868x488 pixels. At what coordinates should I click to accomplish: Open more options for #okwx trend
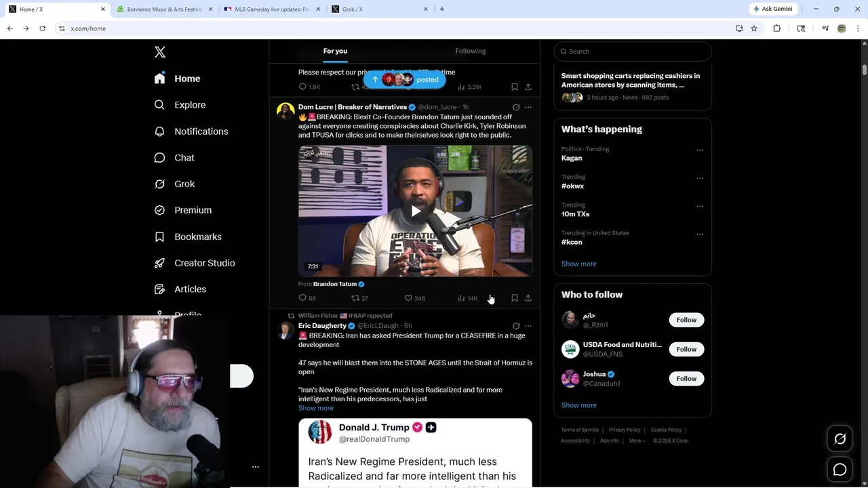[x=700, y=178]
